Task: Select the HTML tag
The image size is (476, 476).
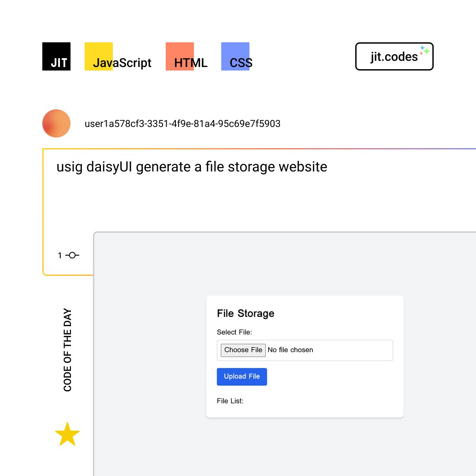Action: 186,56
